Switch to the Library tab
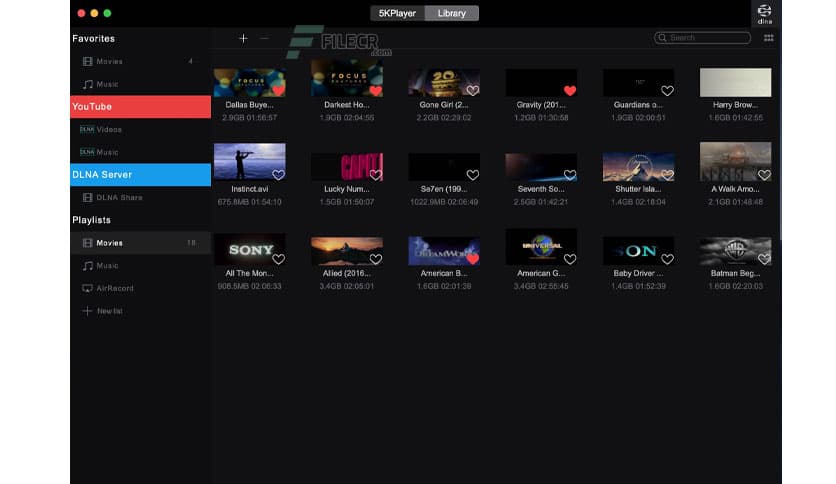 click(x=452, y=13)
